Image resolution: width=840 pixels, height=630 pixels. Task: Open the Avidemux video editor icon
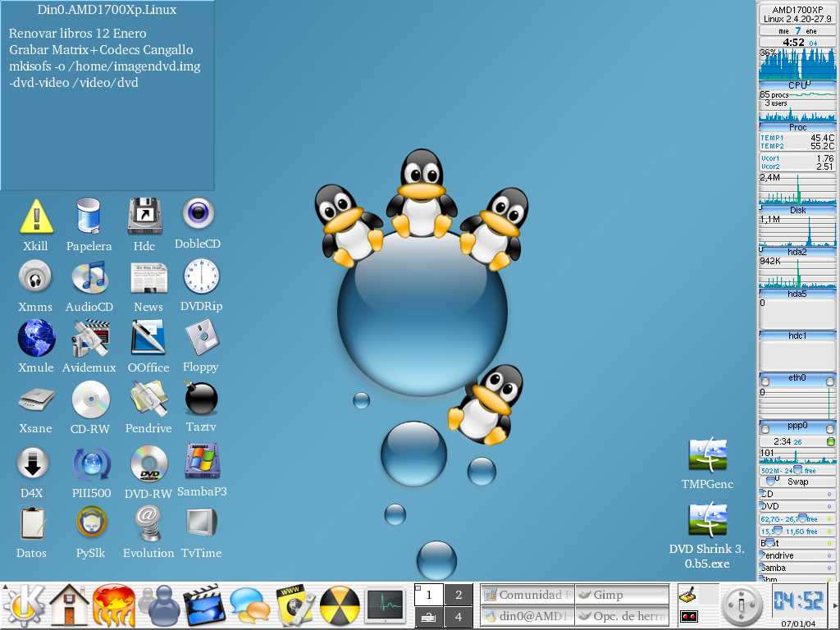89,338
